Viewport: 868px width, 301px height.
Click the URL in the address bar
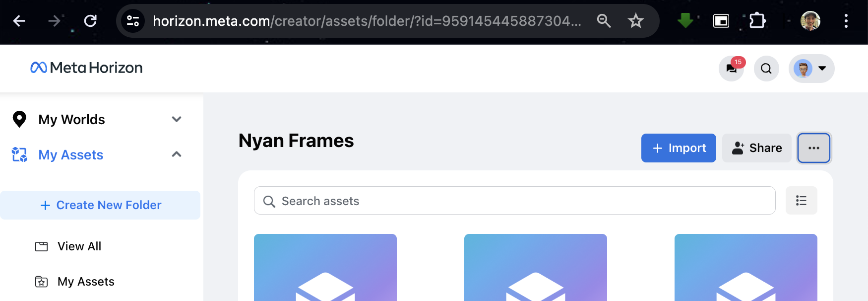367,21
